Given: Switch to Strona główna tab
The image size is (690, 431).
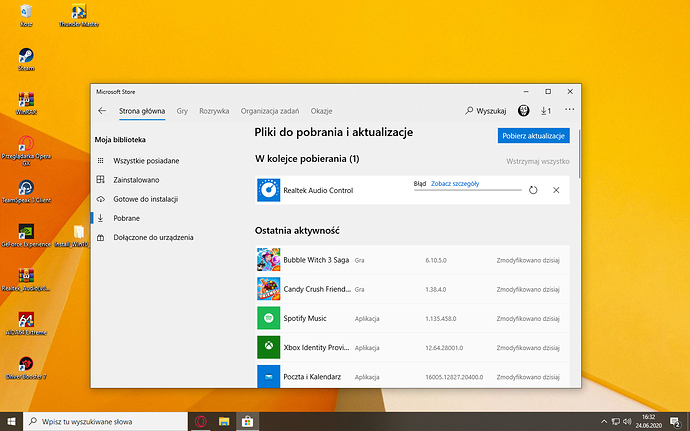Looking at the screenshot, I should pos(142,111).
